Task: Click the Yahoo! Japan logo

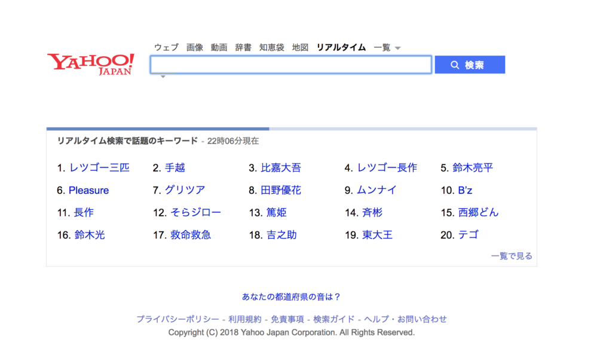Action: [x=91, y=65]
